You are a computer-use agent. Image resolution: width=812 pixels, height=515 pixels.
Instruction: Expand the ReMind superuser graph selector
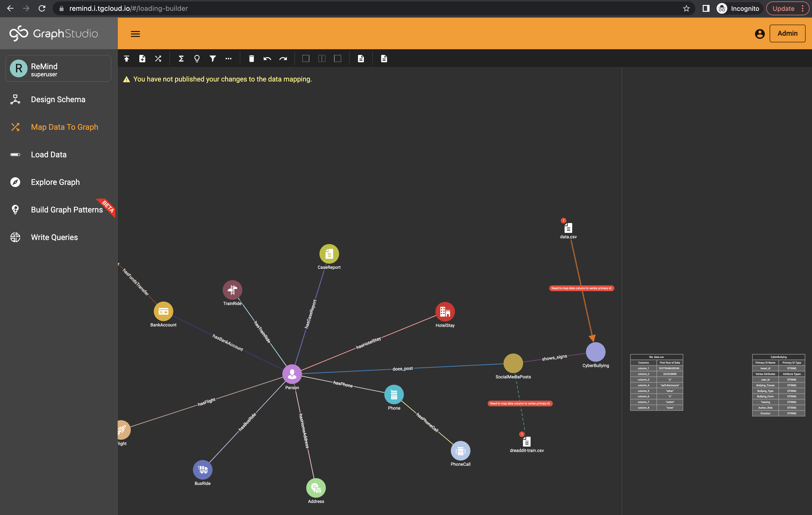[x=58, y=69]
